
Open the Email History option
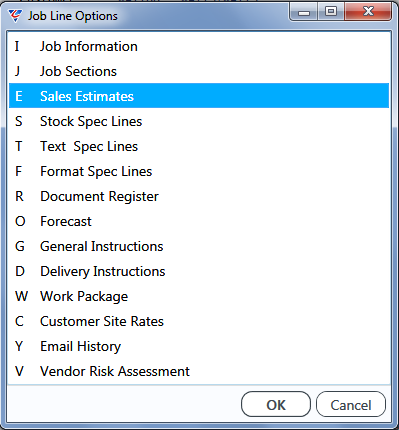point(199,346)
